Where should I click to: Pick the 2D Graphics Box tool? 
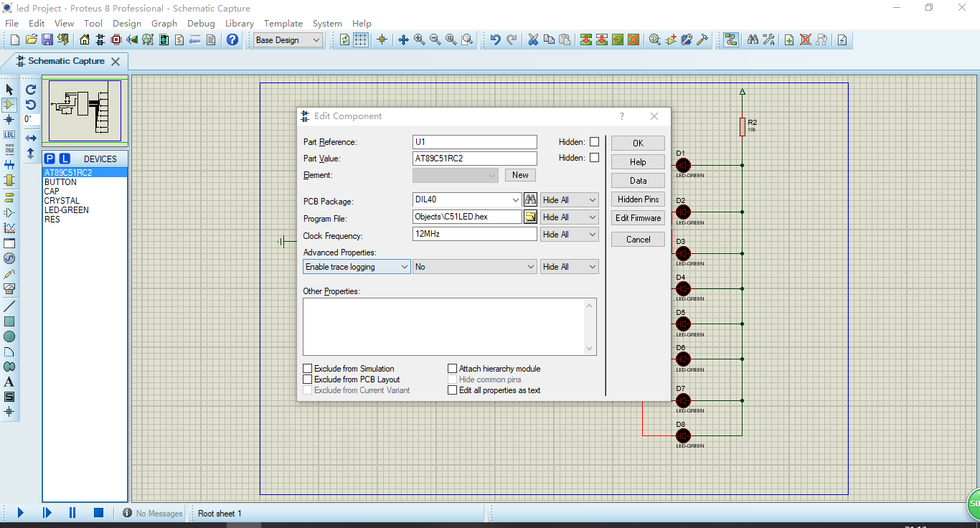pyautogui.click(x=9, y=321)
